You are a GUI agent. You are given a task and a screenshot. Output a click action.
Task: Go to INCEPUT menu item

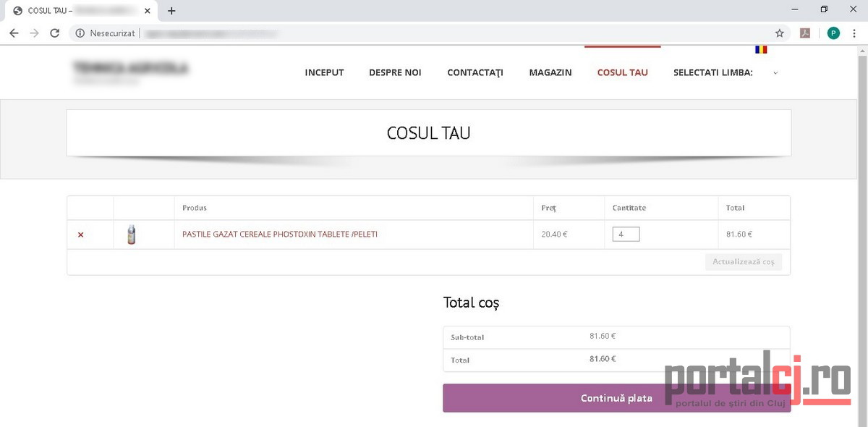coord(324,72)
